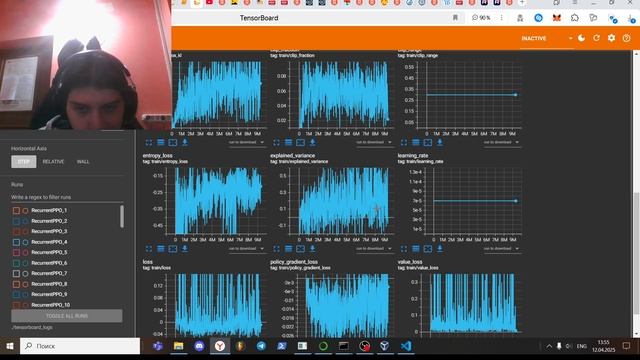The width and height of the screenshot is (640, 360).
Task: Open the browser three-dot menu beside 90%
Action: 501,18
